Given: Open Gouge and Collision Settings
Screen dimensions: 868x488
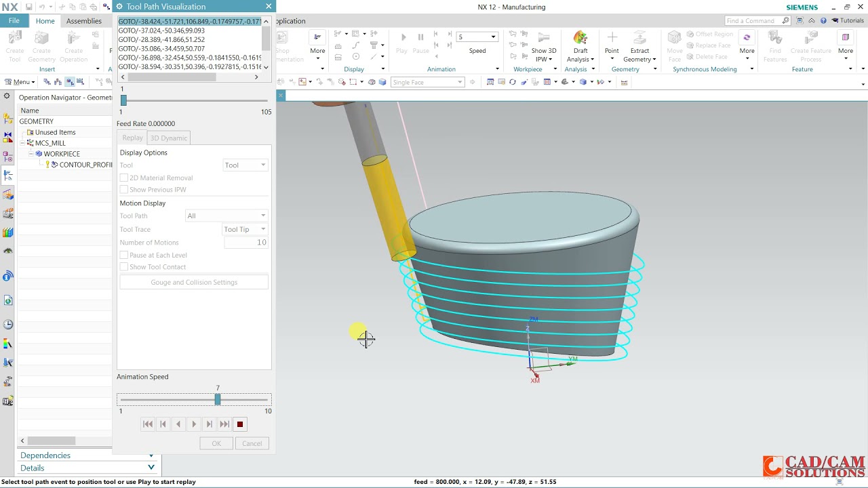Looking at the screenshot, I should (194, 282).
